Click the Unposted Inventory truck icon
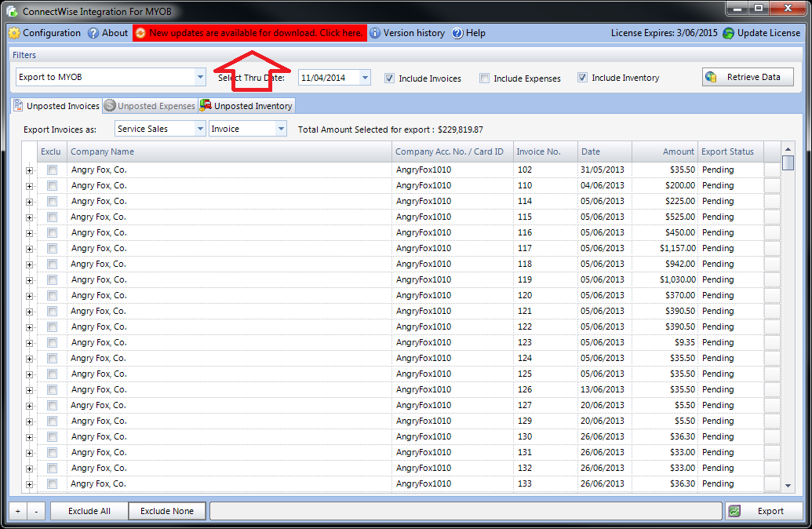Screen dimensions: 812x529 click(206, 105)
